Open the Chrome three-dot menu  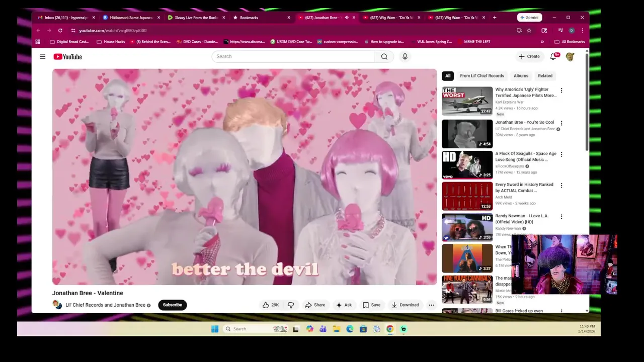tap(582, 30)
